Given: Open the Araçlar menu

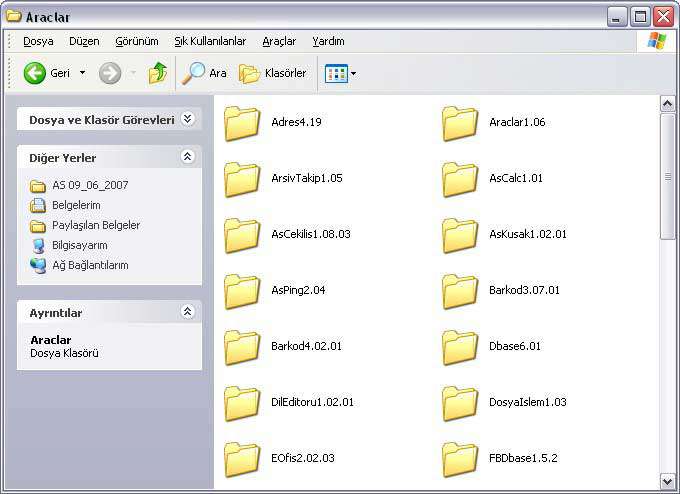Looking at the screenshot, I should pos(279,41).
